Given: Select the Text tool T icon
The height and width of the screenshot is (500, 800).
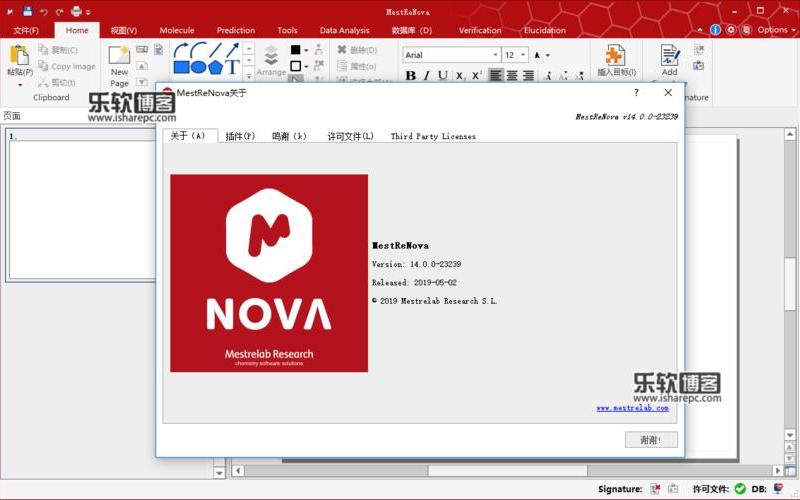Looking at the screenshot, I should [232, 67].
